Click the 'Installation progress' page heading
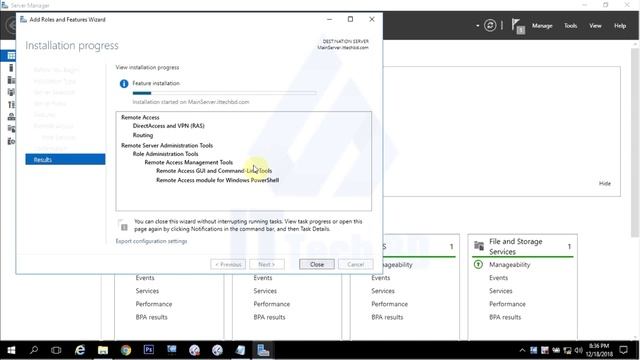This screenshot has height=360, width=640. [72, 45]
